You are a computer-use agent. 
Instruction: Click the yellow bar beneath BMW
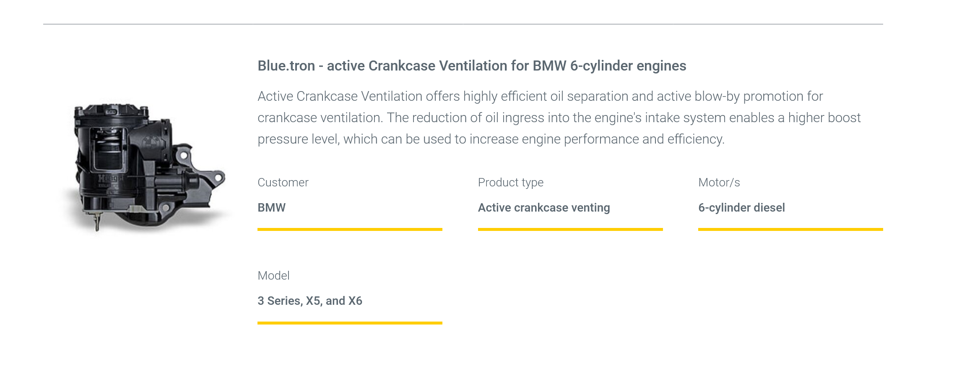tap(350, 230)
